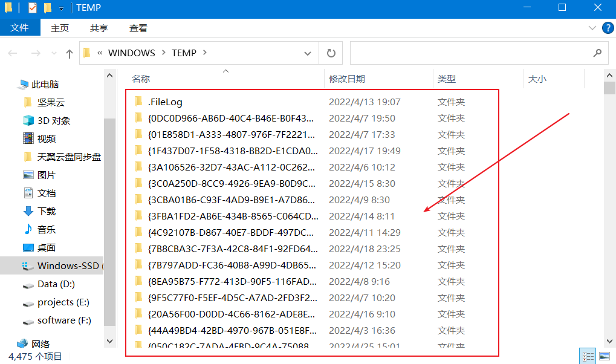Click the new folder icon in quick access toolbar
Image resolution: width=616 pixels, height=364 pixels.
pos(48,8)
